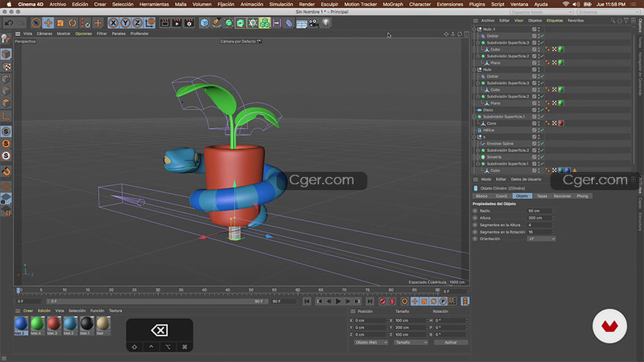
Task: Open the Orientación +Y dropdown
Action: (542, 239)
